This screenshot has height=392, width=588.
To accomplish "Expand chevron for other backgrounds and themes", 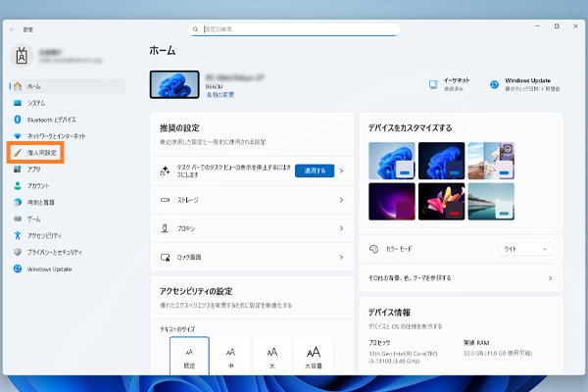I will [550, 278].
